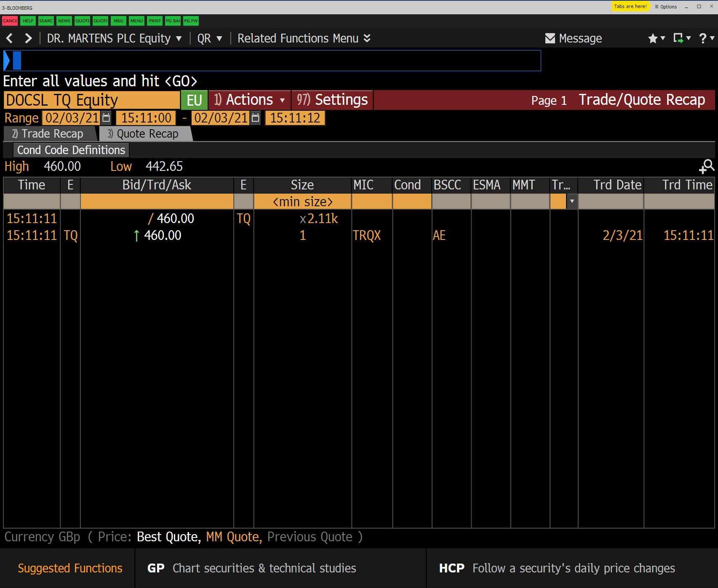Switch to the Trade Recap tab
The image size is (718, 588).
[x=50, y=134]
